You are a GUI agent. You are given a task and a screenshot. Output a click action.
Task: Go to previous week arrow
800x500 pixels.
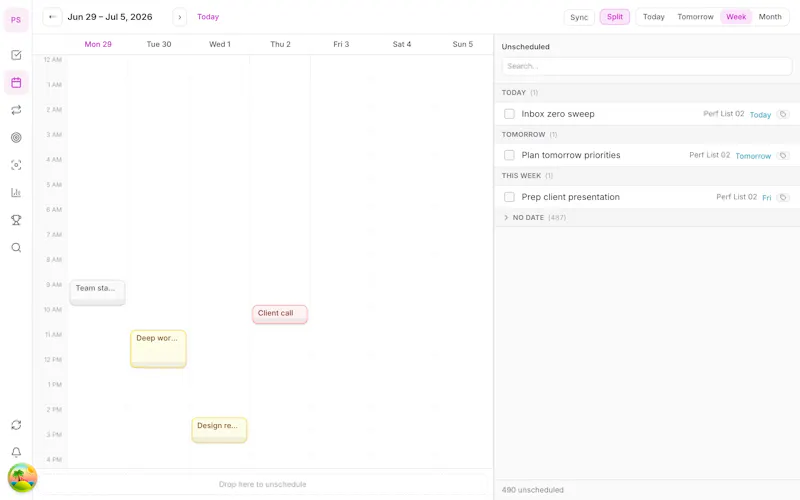[x=52, y=17]
